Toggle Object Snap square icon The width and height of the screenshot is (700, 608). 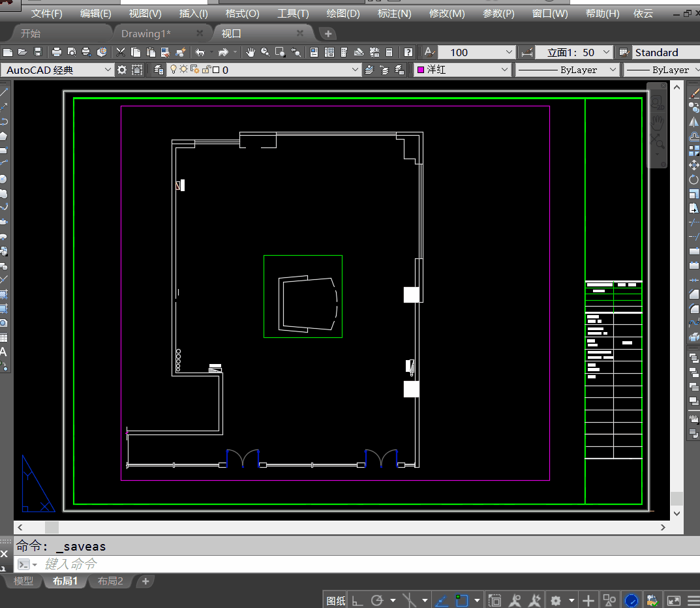point(462,601)
